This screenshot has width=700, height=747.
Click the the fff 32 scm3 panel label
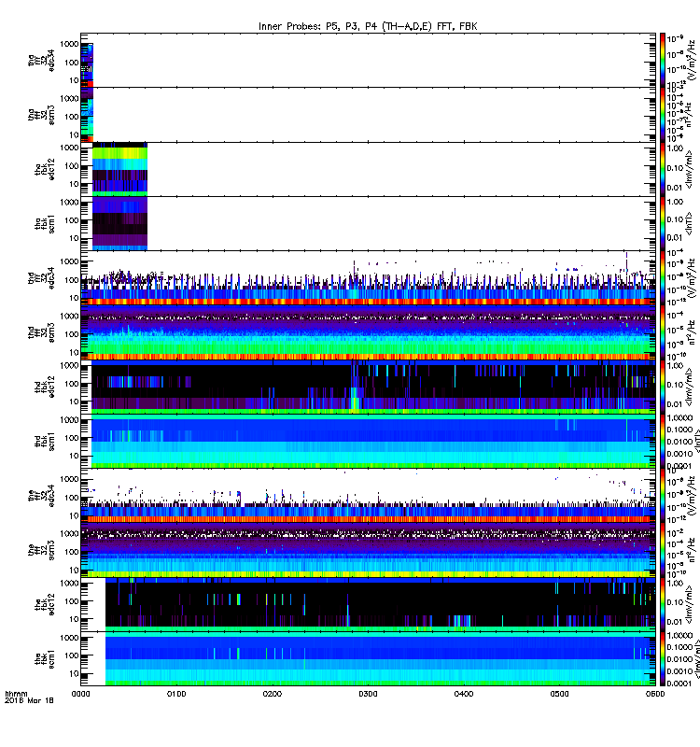pyautogui.click(x=41, y=550)
